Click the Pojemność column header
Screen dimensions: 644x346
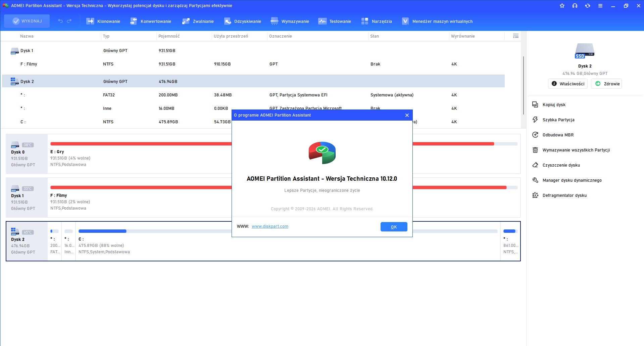[x=169, y=36]
